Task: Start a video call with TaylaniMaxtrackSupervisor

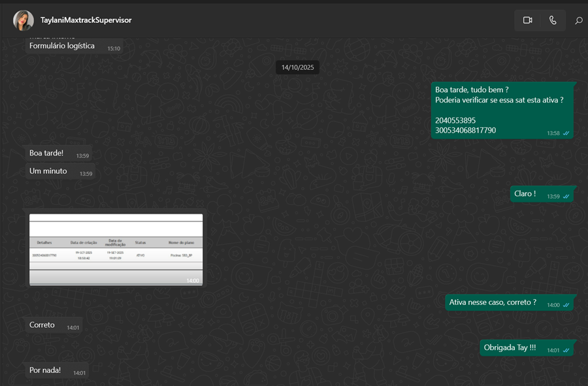Action: [x=527, y=20]
